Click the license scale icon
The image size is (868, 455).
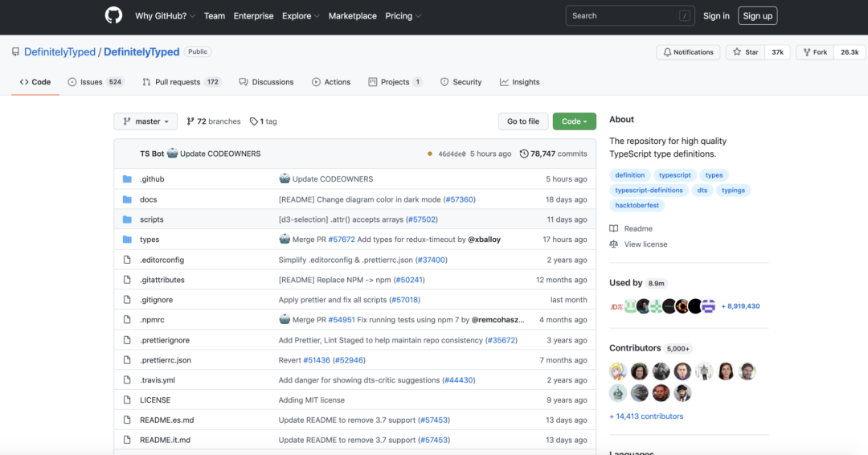tap(614, 244)
